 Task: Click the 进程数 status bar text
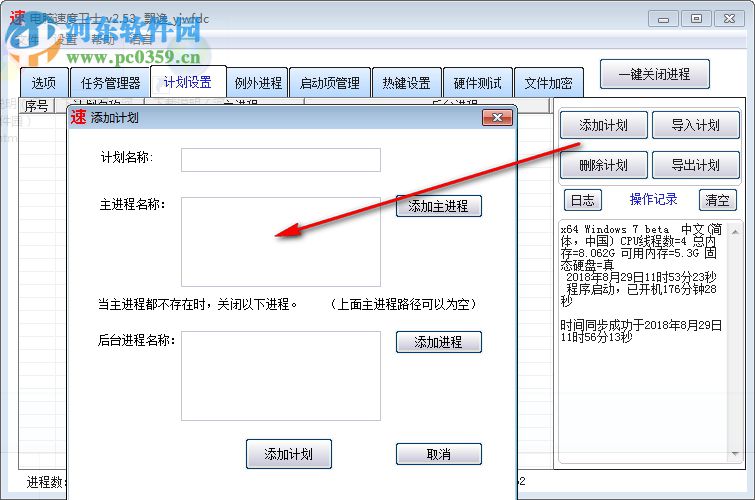pyautogui.click(x=44, y=482)
